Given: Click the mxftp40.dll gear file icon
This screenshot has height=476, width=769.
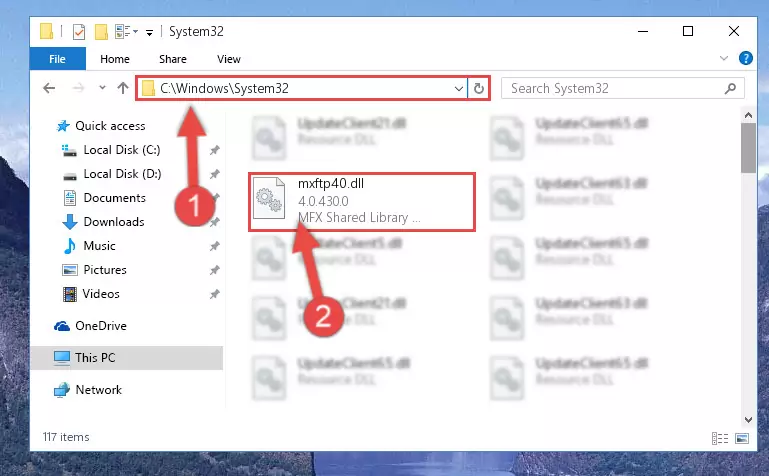Looking at the screenshot, I should point(269,198).
